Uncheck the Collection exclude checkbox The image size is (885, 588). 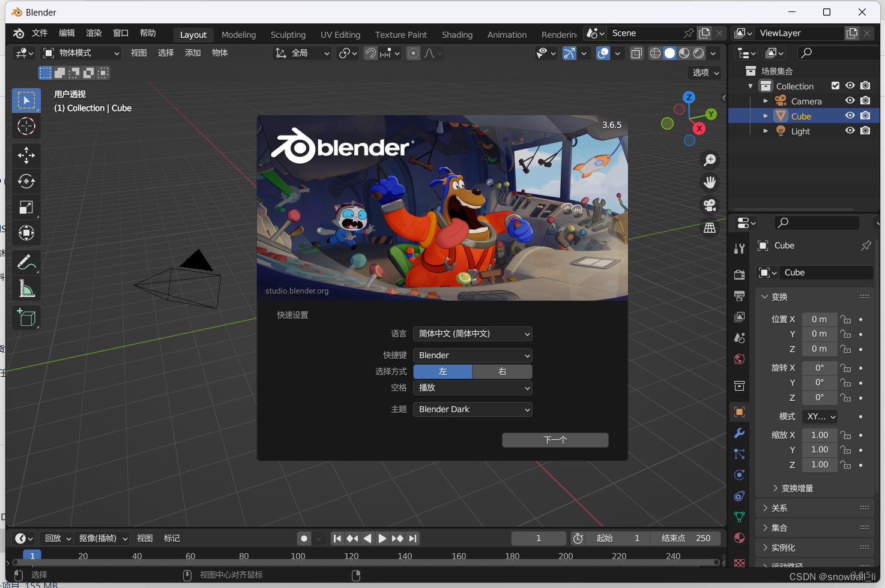pyautogui.click(x=835, y=86)
